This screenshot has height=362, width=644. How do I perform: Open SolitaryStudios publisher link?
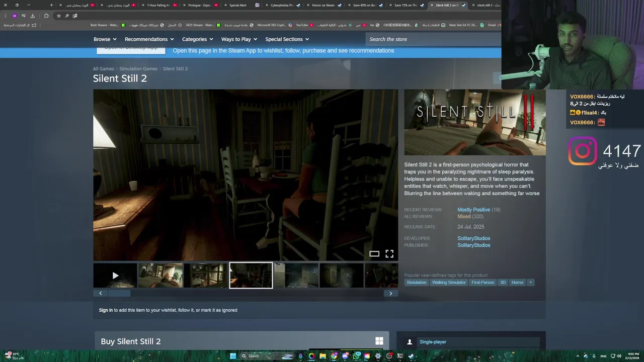(x=473, y=245)
